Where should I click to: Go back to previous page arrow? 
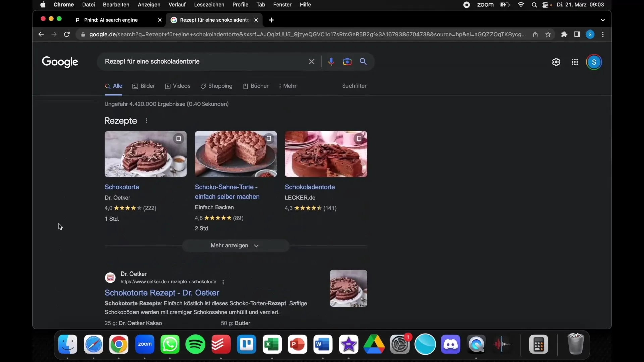(x=41, y=34)
